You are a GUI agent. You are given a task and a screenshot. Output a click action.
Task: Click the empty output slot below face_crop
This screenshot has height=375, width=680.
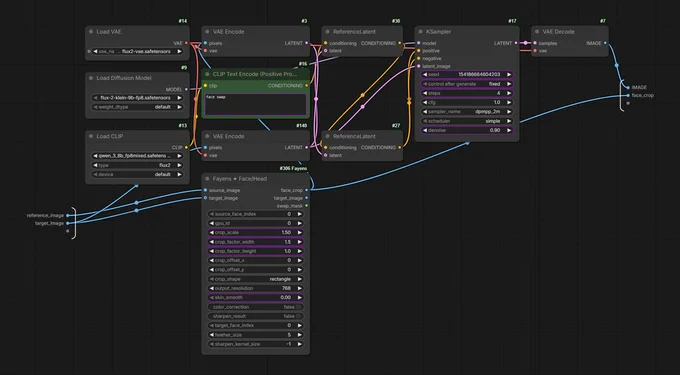pyautogui.click(x=628, y=103)
